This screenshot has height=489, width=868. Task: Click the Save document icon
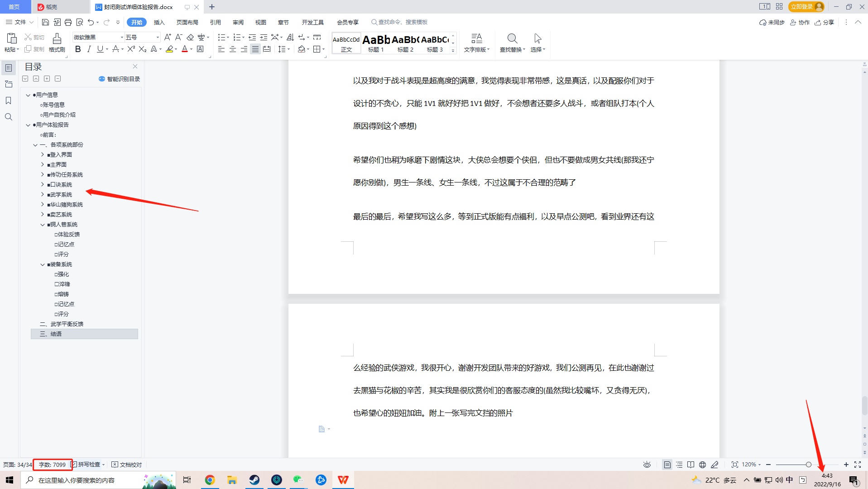pos(45,22)
